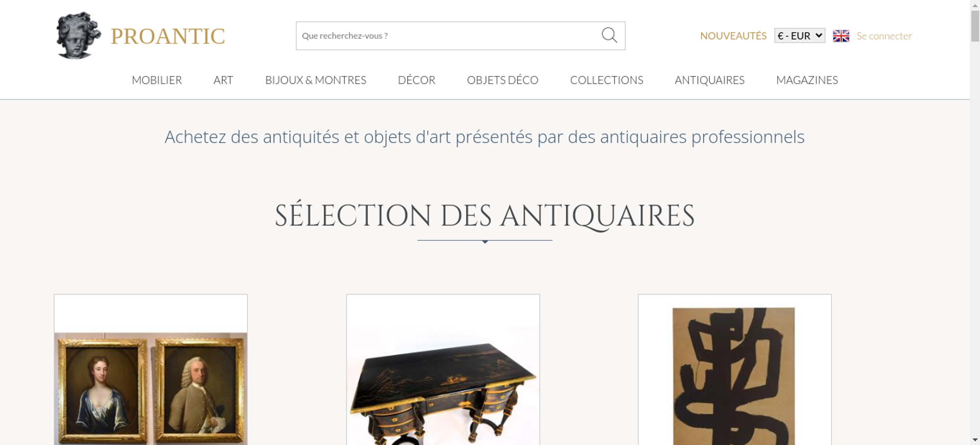Image resolution: width=980 pixels, height=445 pixels.
Task: Open the OBJETS DÉCO menu
Action: click(503, 80)
